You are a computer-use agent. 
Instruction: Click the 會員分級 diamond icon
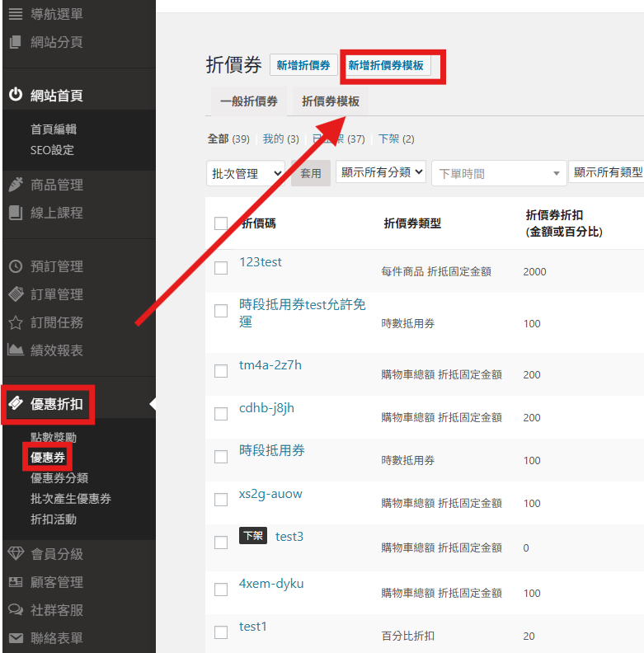15,554
